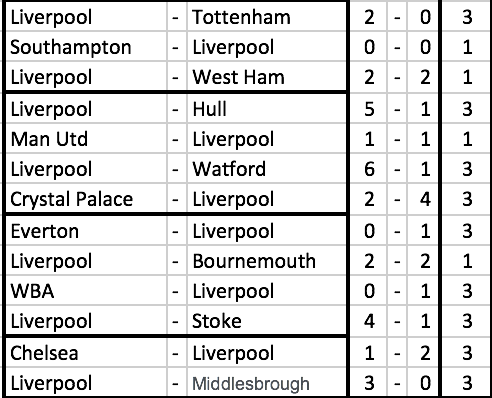Select the Man Utd cell
The height and width of the screenshot is (398, 492).
[86, 139]
